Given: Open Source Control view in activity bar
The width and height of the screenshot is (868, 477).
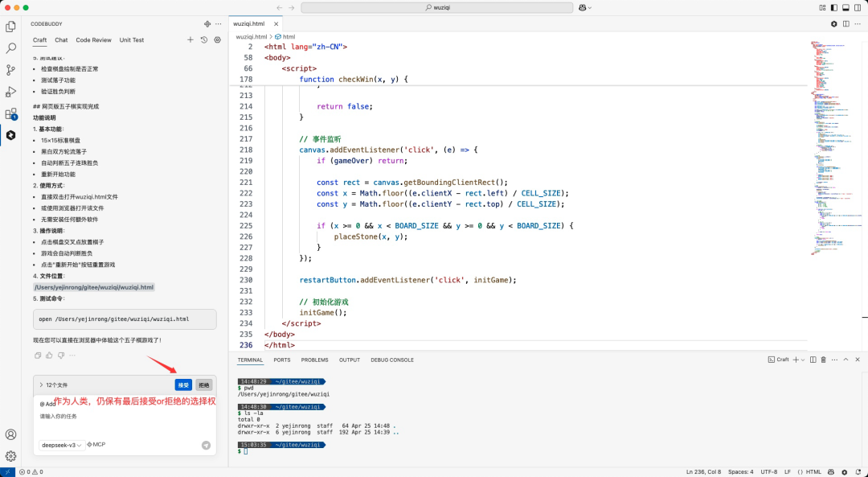Looking at the screenshot, I should pyautogui.click(x=10, y=70).
